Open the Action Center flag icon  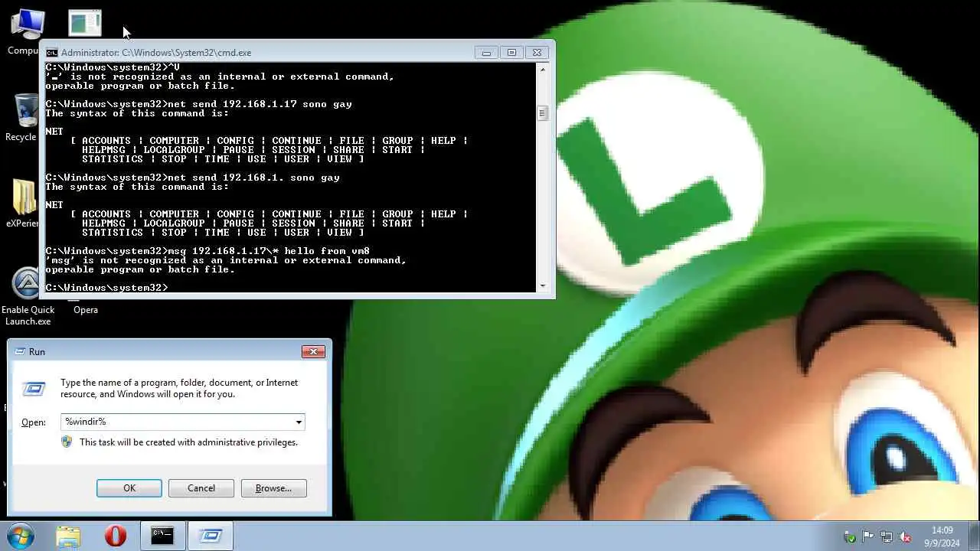pos(867,536)
